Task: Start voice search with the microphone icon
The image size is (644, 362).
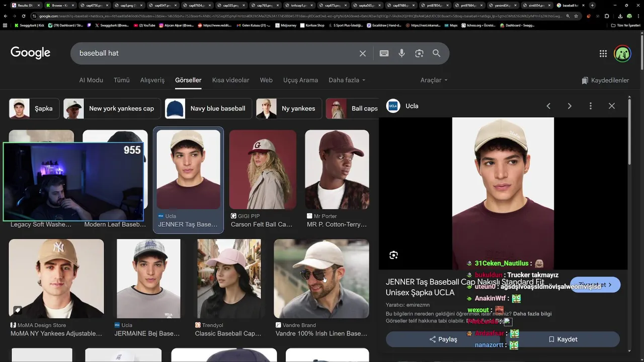Action: 401,53
